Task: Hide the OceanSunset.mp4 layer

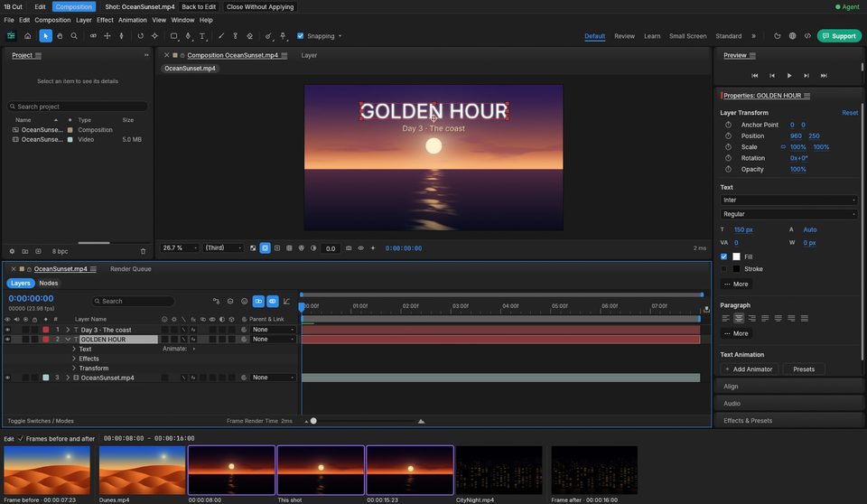Action: [7, 378]
